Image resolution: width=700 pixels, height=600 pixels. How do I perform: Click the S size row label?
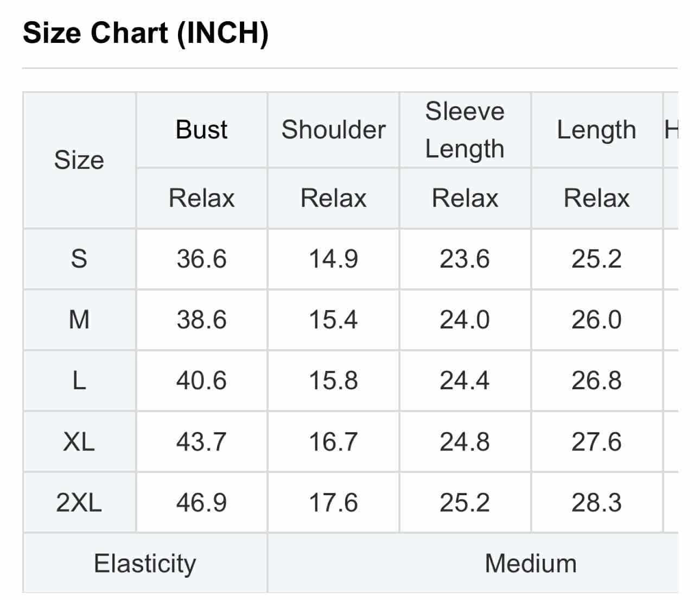(79, 258)
